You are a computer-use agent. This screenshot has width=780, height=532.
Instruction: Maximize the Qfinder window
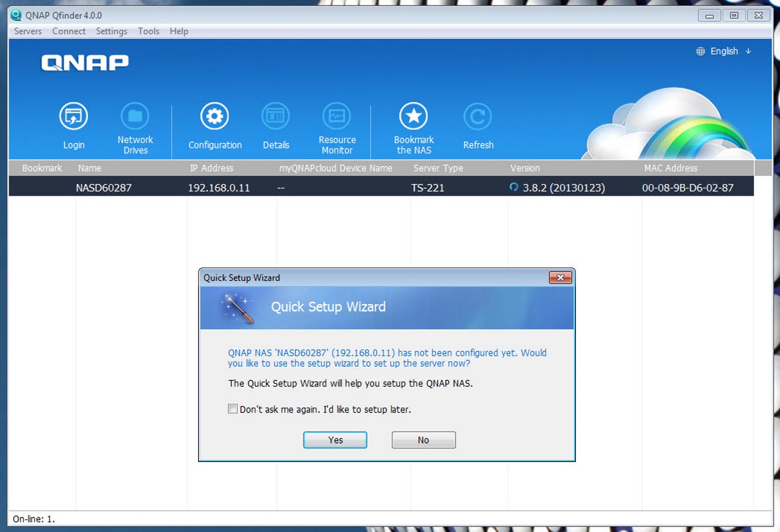(734, 15)
